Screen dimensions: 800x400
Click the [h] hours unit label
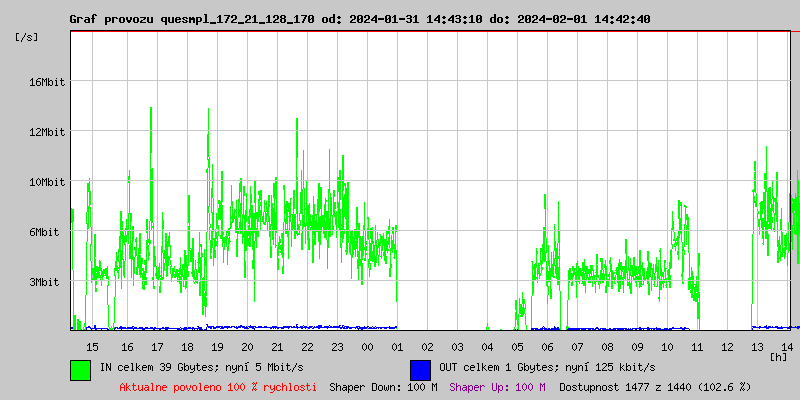click(778, 356)
